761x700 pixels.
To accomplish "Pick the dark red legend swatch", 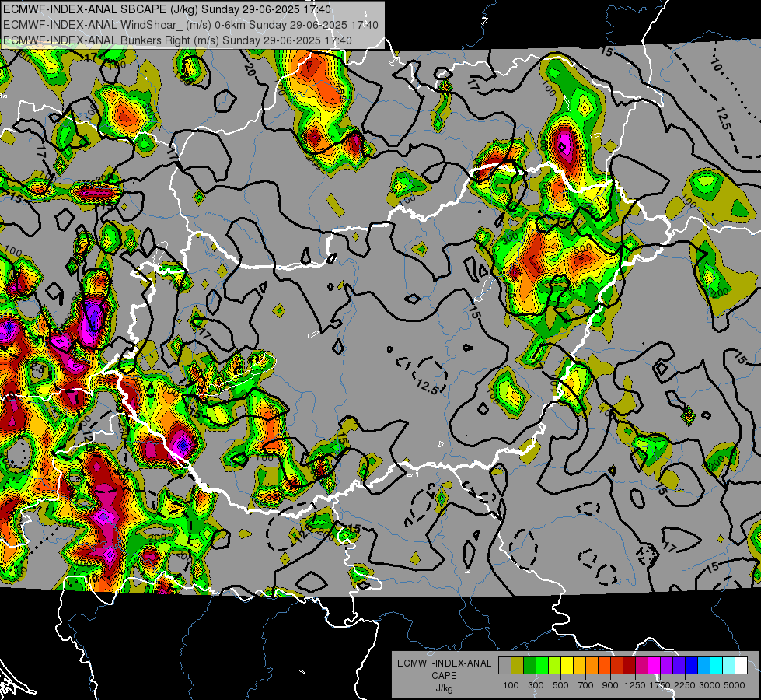I will tap(630, 666).
